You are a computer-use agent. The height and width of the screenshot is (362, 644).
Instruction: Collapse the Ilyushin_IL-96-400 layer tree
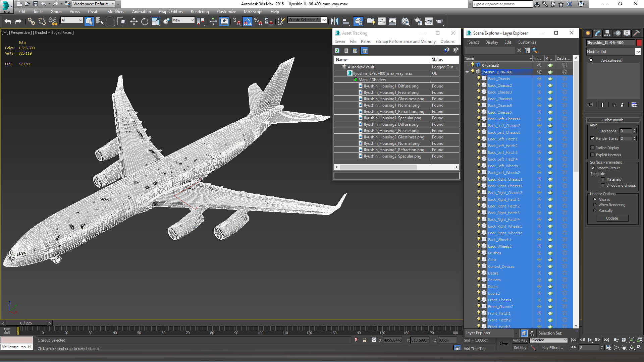pyautogui.click(x=467, y=72)
